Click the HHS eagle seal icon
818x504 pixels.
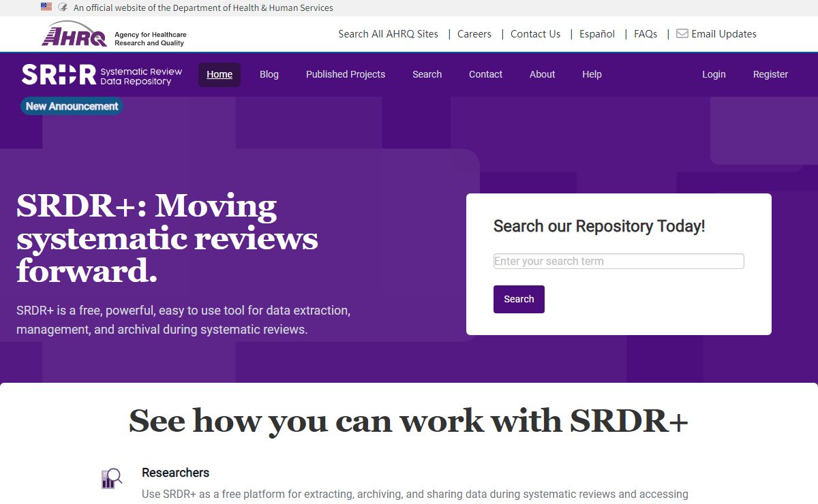63,7
